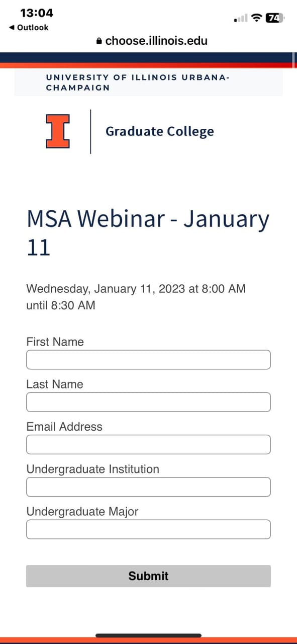
Task: Tap the University of Illinois Urbana-Champaign header
Action: [138, 82]
